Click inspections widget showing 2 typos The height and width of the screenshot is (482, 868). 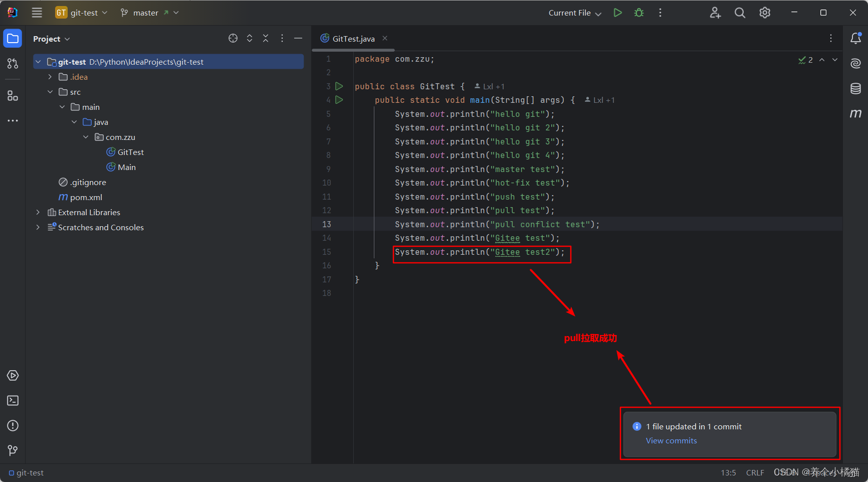[x=805, y=60]
